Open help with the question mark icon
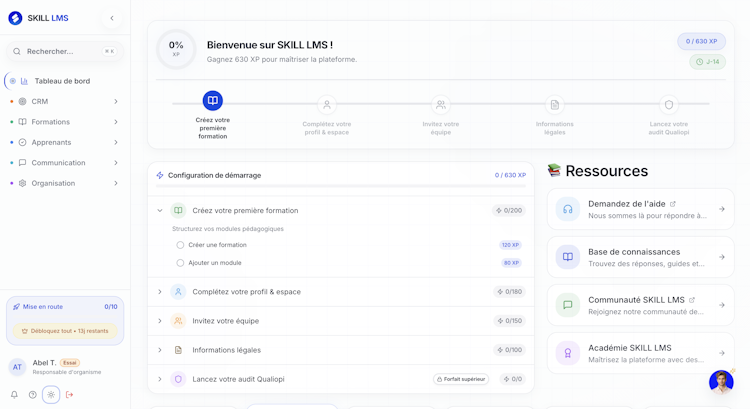750x409 pixels. [33, 395]
